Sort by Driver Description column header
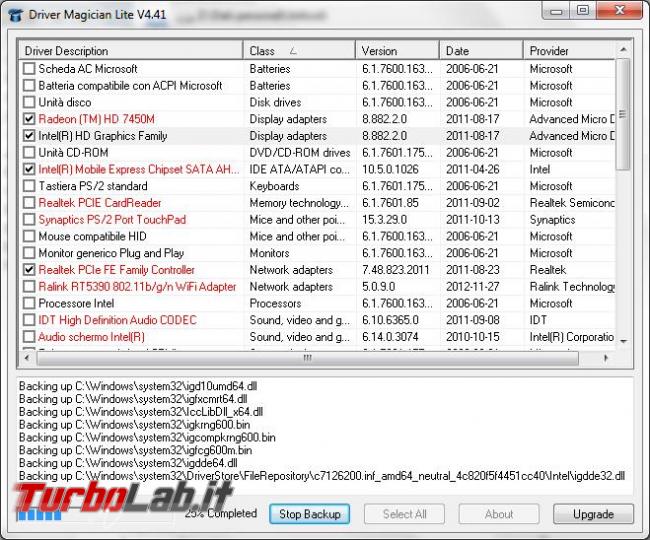 pyautogui.click(x=131, y=51)
